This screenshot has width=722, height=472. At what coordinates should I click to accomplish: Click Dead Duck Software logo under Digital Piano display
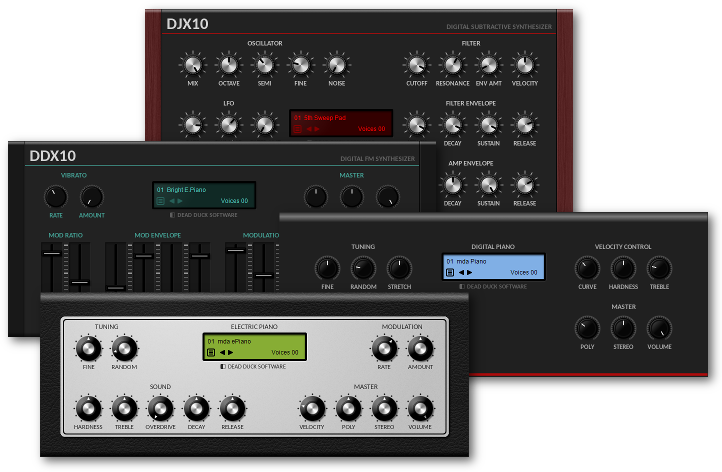pos(493,286)
